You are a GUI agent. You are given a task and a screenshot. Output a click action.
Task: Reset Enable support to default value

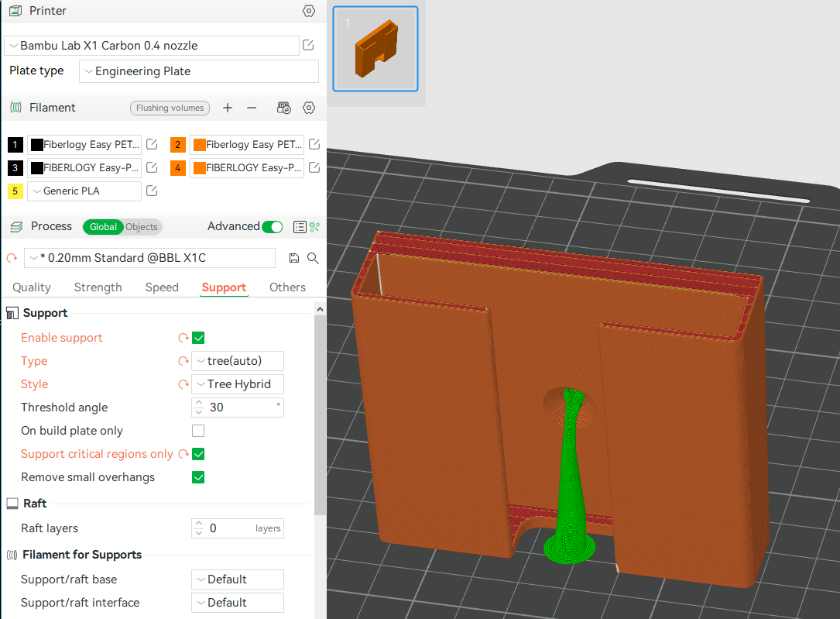[183, 338]
